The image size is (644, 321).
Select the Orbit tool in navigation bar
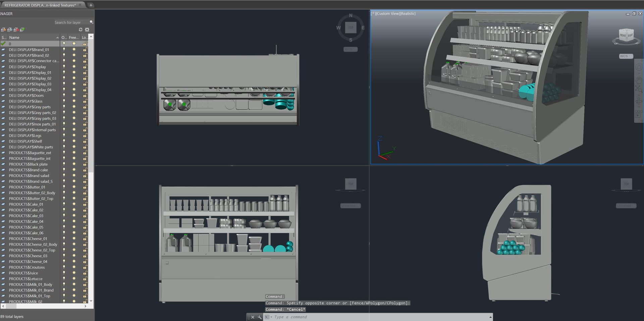639,101
